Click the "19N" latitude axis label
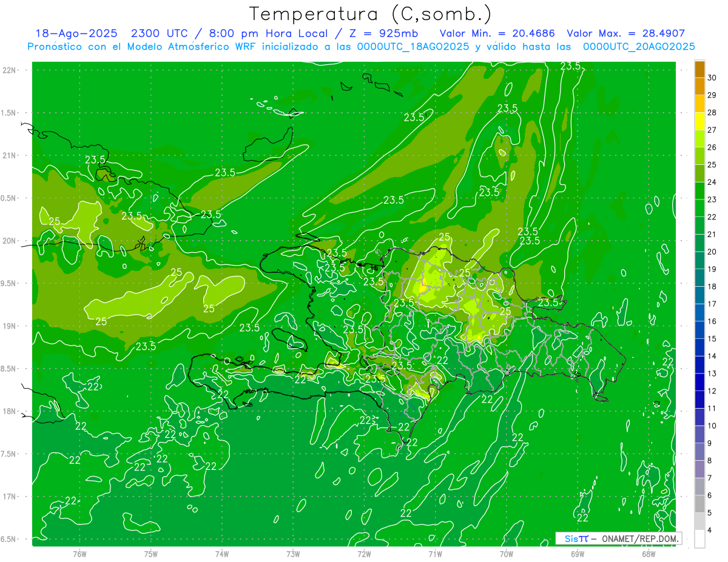Screen dimensions: 728x562 pos(10,326)
